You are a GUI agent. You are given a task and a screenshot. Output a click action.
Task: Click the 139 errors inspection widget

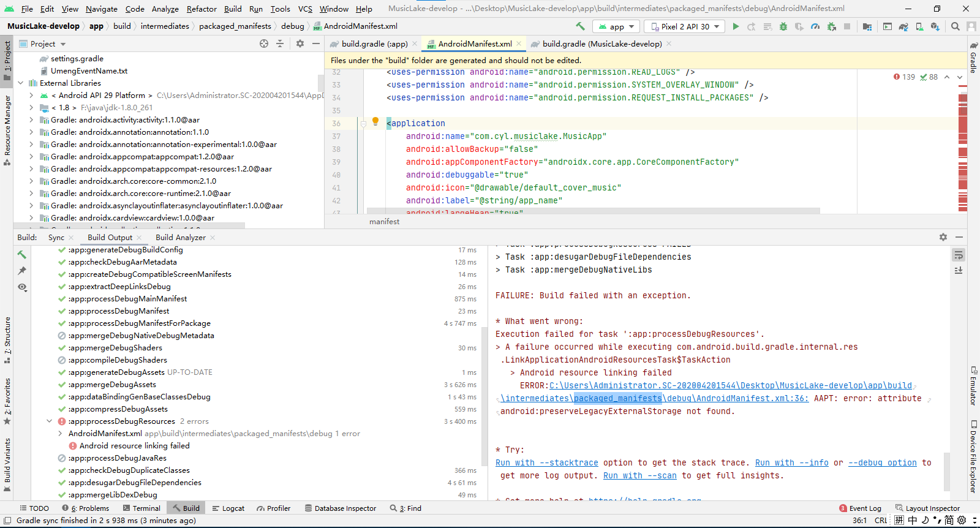(x=904, y=77)
